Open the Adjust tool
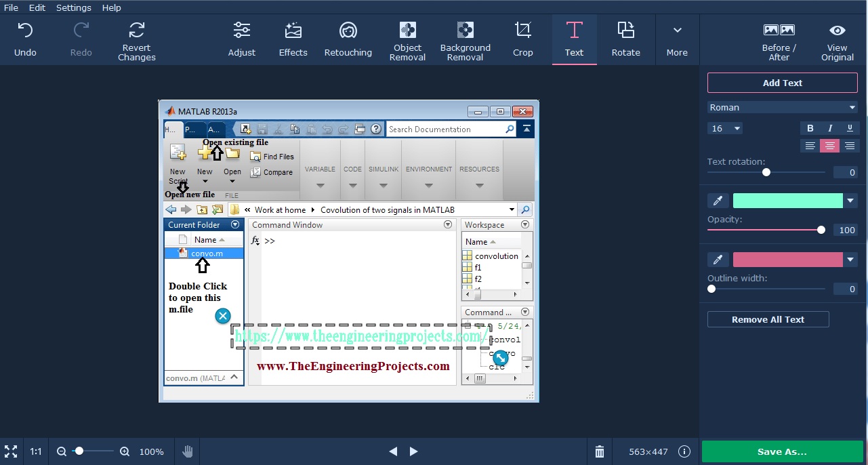Image resolution: width=868 pixels, height=465 pixels. (242, 40)
